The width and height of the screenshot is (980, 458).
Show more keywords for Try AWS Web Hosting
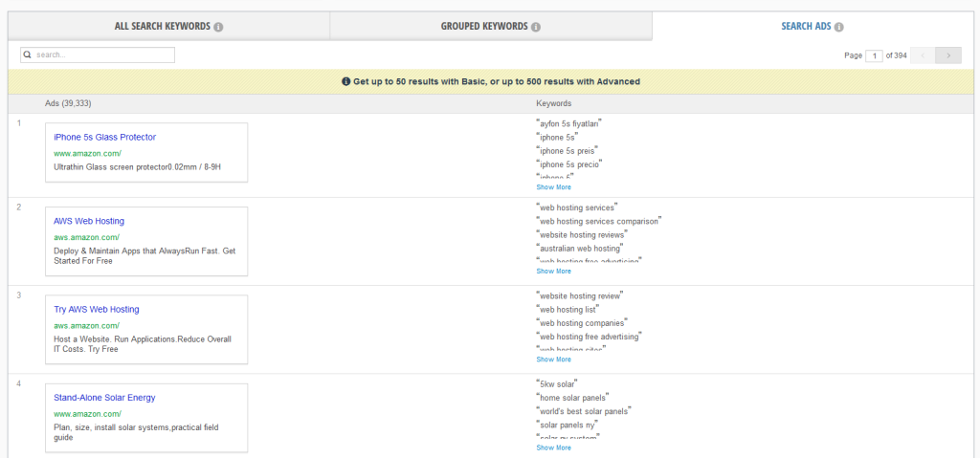pos(553,360)
